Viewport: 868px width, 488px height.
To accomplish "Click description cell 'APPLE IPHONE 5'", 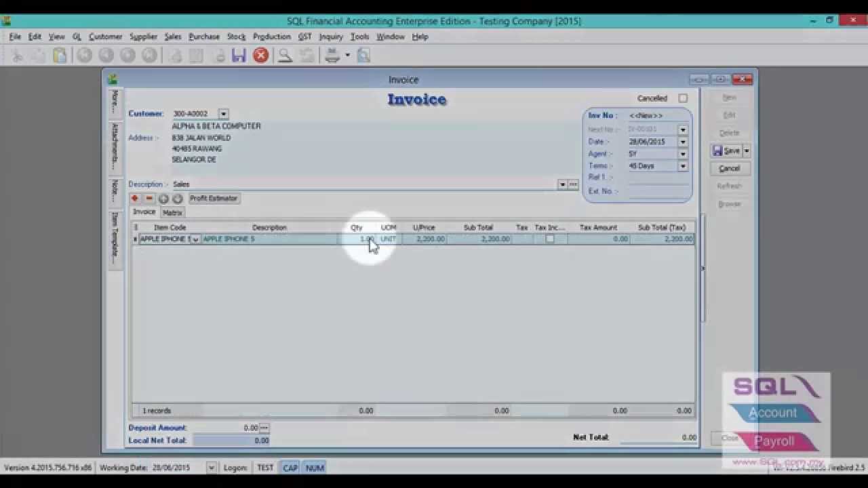I will pos(270,239).
